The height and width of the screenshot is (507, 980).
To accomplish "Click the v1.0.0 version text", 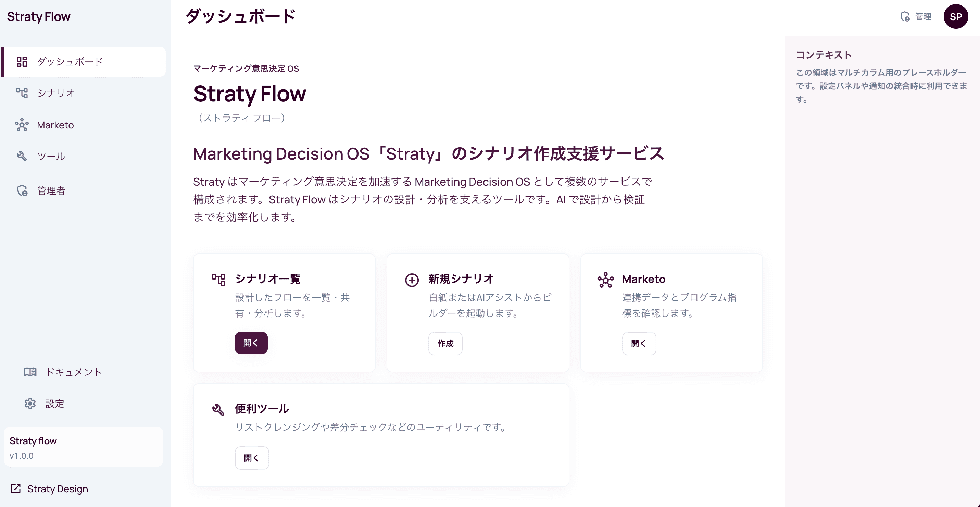I will tap(21, 456).
